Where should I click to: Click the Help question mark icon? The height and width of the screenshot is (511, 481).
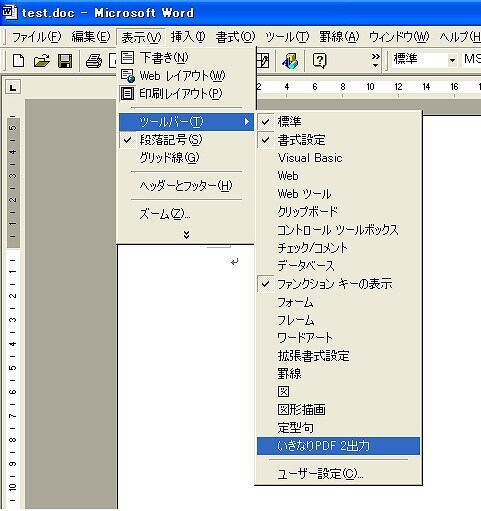(319, 61)
